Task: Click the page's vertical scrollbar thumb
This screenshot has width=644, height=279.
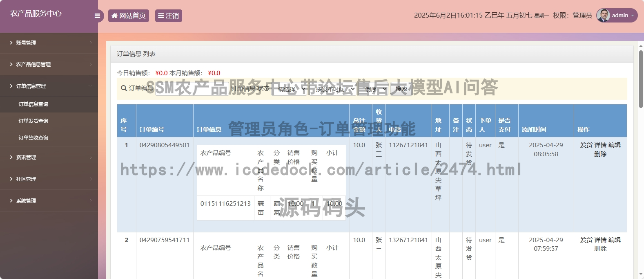Action: pos(641,79)
